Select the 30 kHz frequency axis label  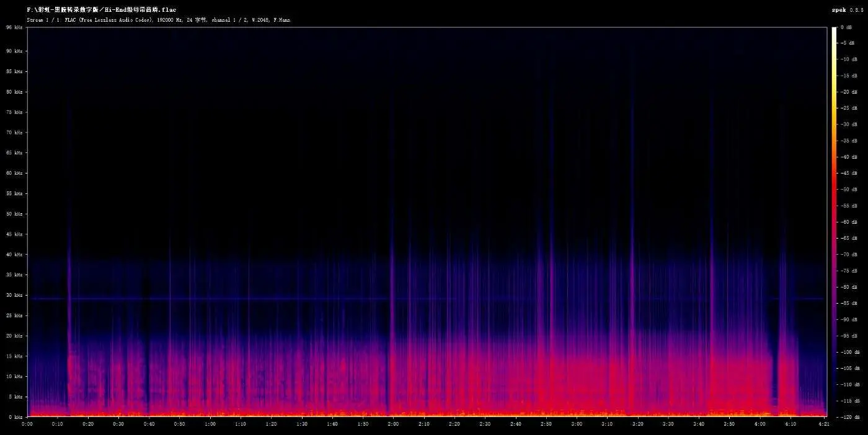point(14,295)
